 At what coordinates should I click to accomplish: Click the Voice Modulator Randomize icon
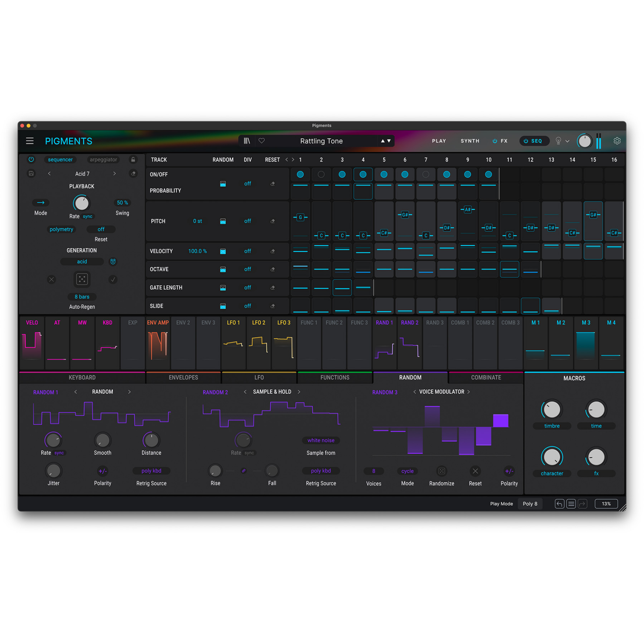click(442, 471)
